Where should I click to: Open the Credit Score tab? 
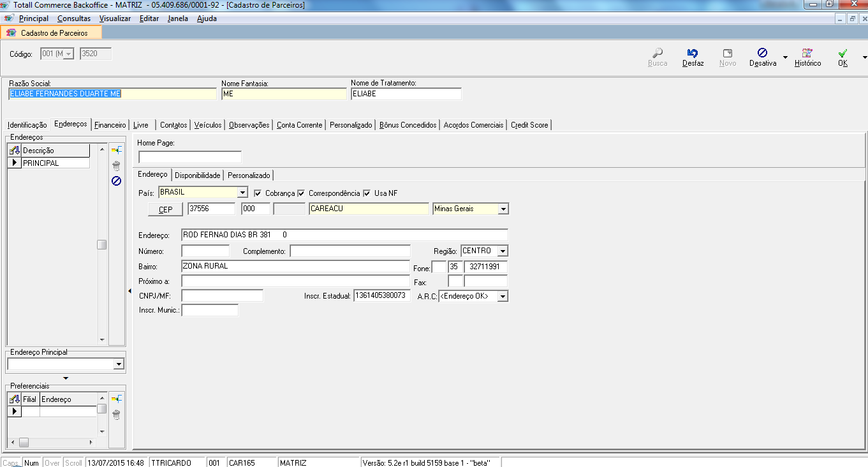[x=529, y=125]
